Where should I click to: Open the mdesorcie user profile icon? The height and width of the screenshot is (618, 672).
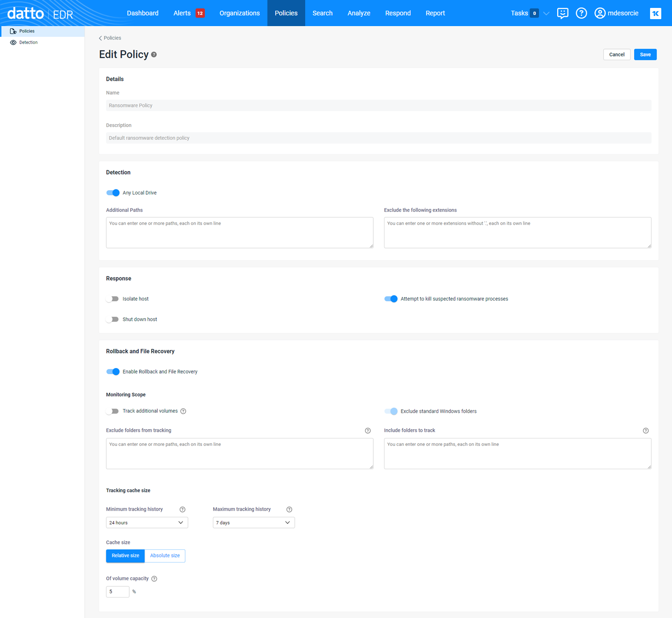click(600, 13)
